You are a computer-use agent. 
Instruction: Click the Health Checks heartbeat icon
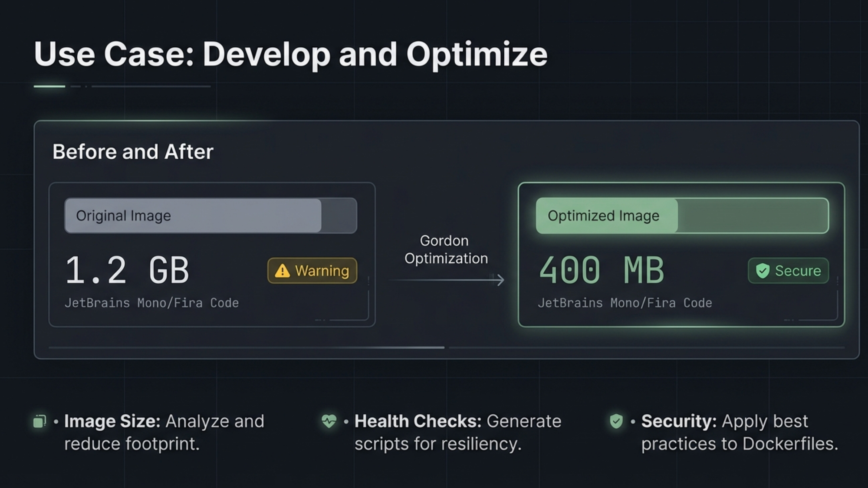pyautogui.click(x=329, y=421)
